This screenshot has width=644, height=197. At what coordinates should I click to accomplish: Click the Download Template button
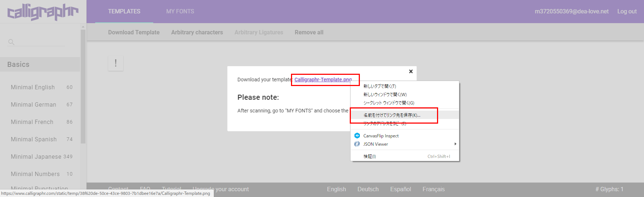click(134, 33)
